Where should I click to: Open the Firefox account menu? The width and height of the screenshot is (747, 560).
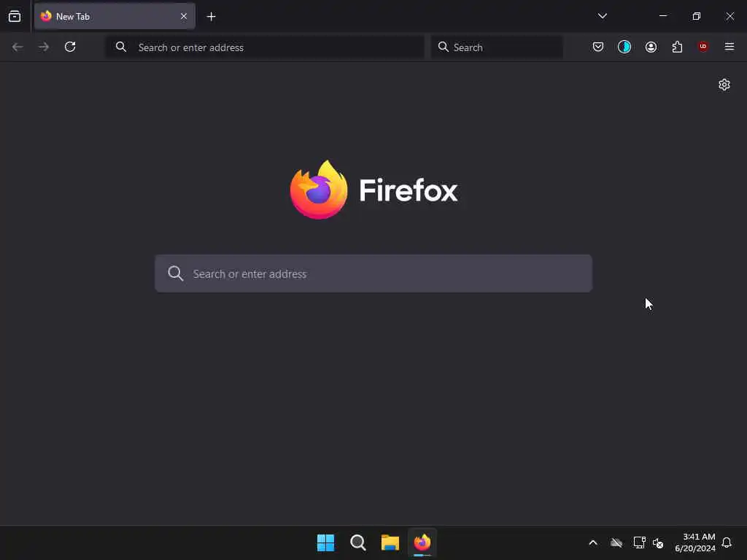click(x=651, y=47)
